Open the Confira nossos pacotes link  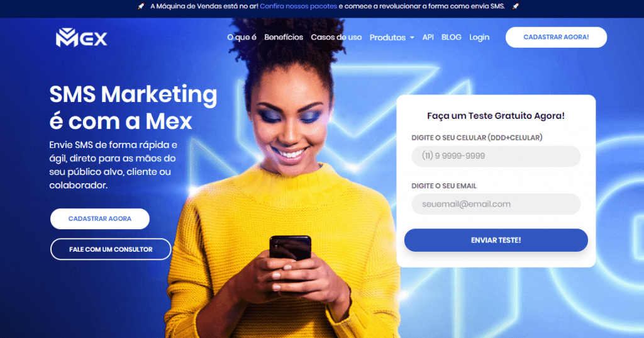(x=299, y=6)
